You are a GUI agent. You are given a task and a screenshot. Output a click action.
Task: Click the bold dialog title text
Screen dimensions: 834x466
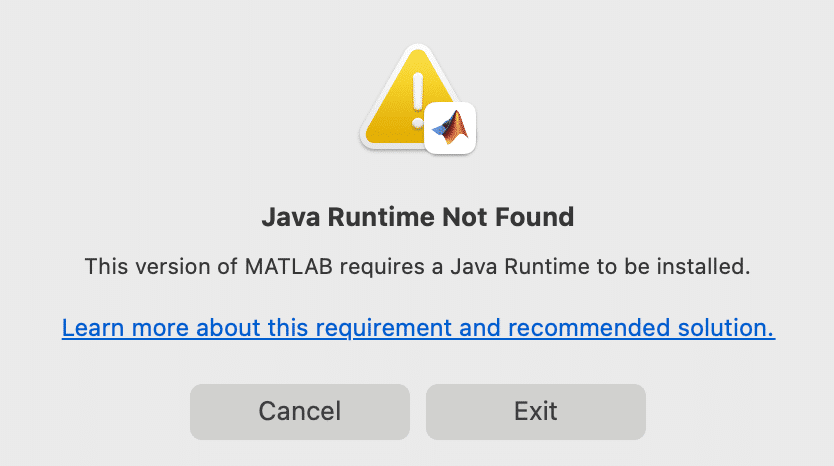coord(417,216)
